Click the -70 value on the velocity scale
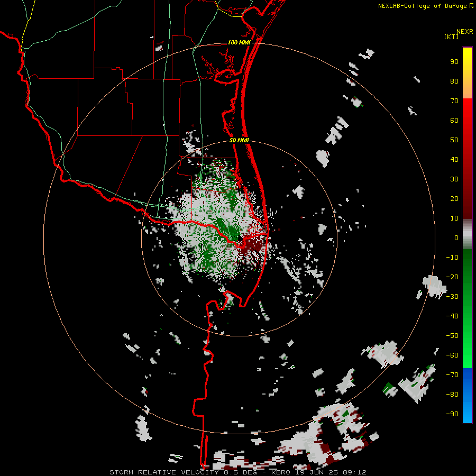Screen dimensions: 476x476 [x=452, y=375]
